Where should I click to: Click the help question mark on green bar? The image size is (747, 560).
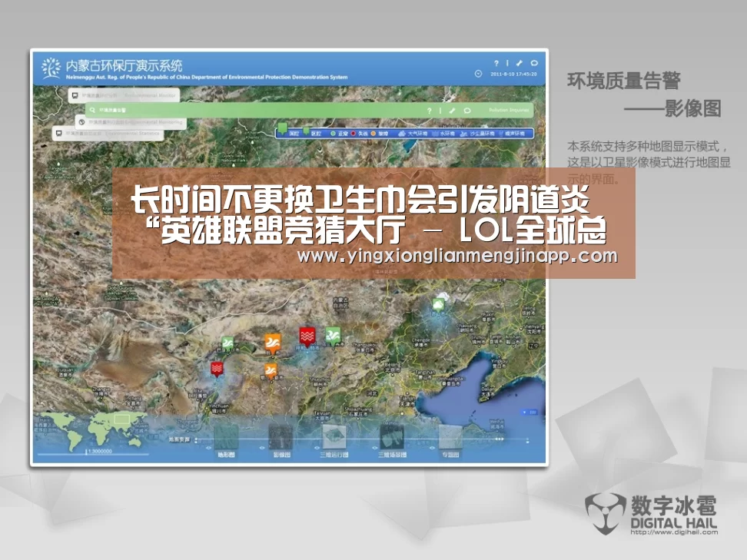click(430, 111)
